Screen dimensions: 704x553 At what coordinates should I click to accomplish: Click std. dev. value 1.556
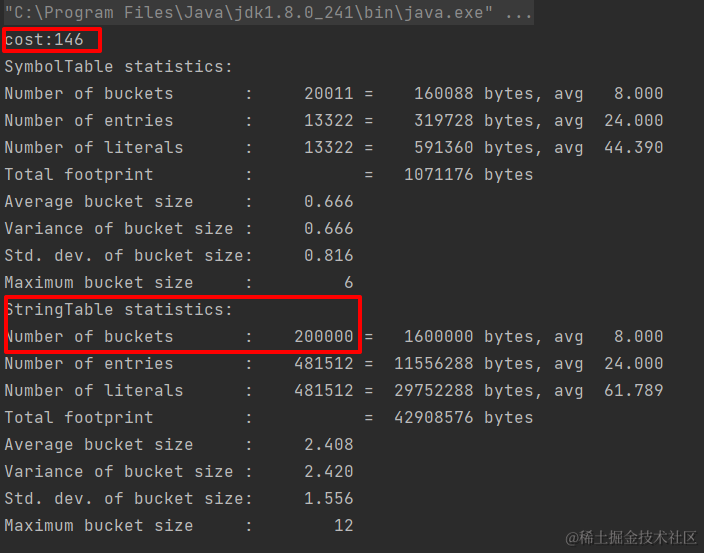click(x=329, y=499)
